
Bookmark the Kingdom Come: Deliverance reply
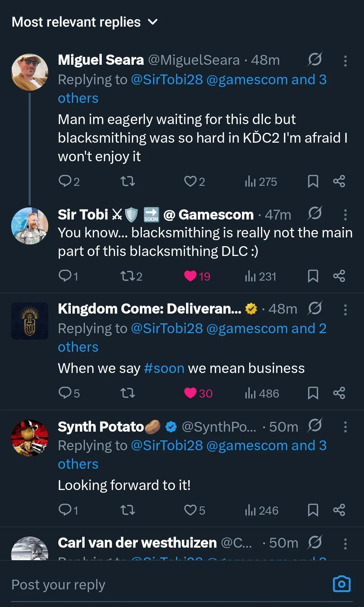coord(313,393)
